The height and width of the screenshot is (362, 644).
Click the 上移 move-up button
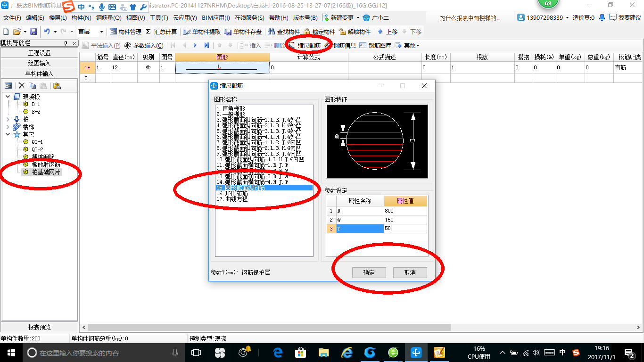388,32
